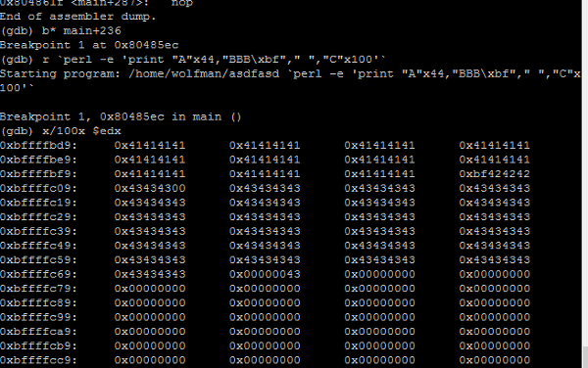Click the memory value 0xbf424242
Viewport: 588px width, 368px height.
pyautogui.click(x=495, y=174)
